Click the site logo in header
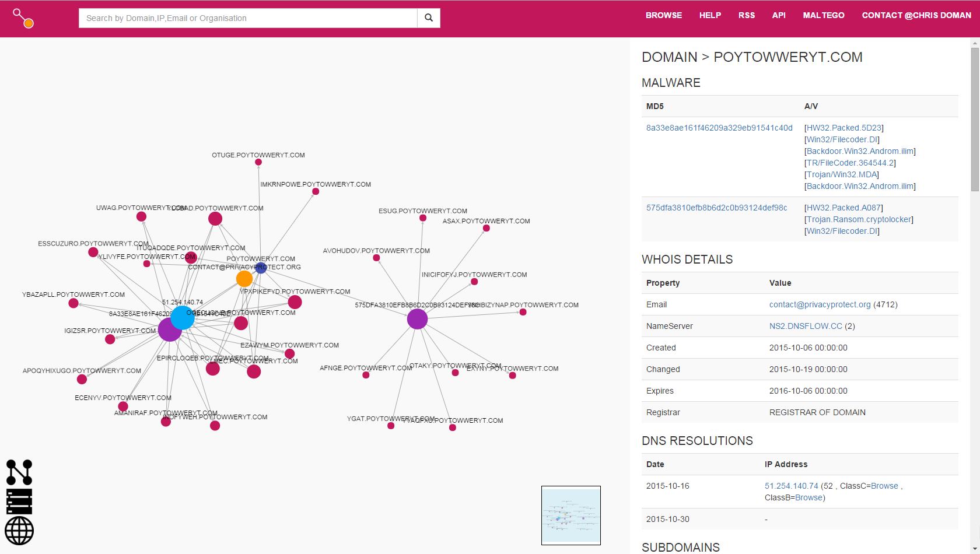The height and width of the screenshot is (554, 980). pyautogui.click(x=23, y=18)
